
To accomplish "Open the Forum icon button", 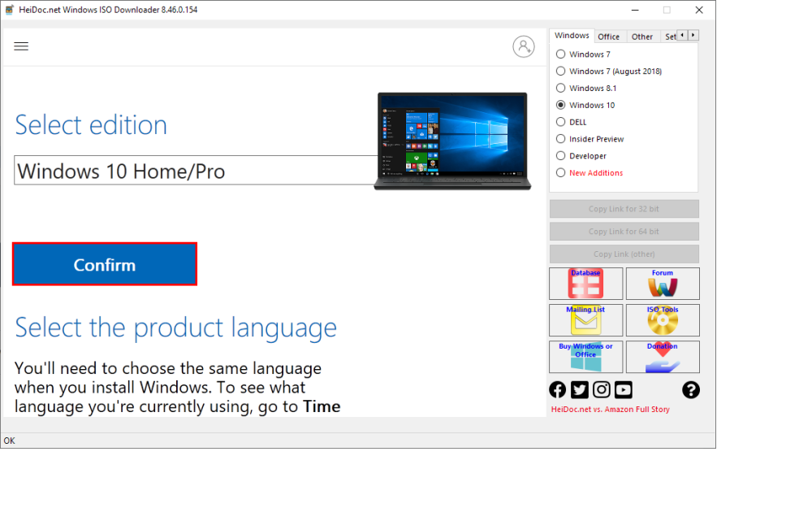I will pos(663,284).
